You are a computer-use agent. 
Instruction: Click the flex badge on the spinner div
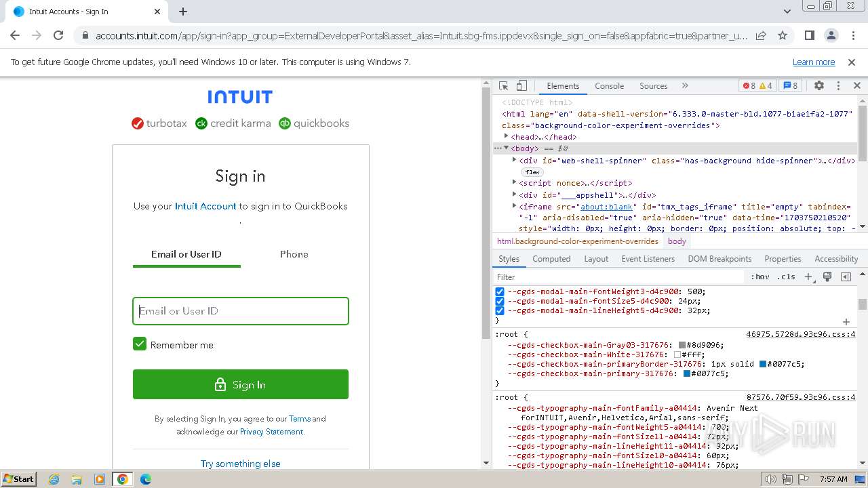(x=532, y=172)
